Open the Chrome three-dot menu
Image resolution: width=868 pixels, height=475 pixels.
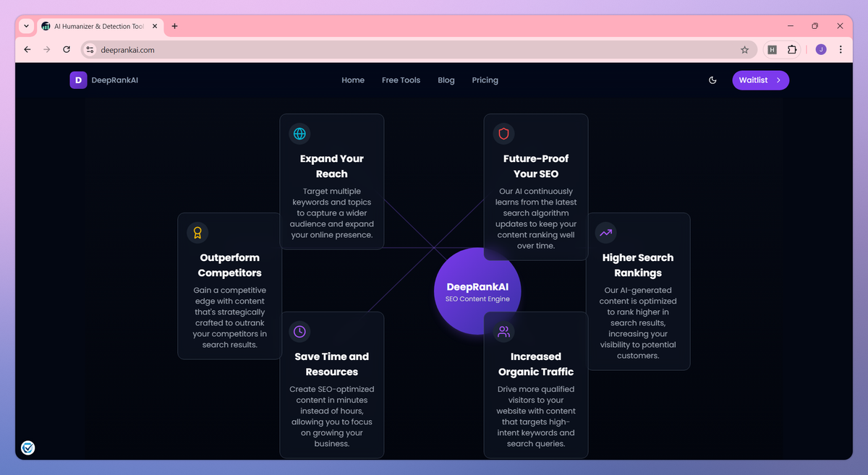[x=841, y=50]
